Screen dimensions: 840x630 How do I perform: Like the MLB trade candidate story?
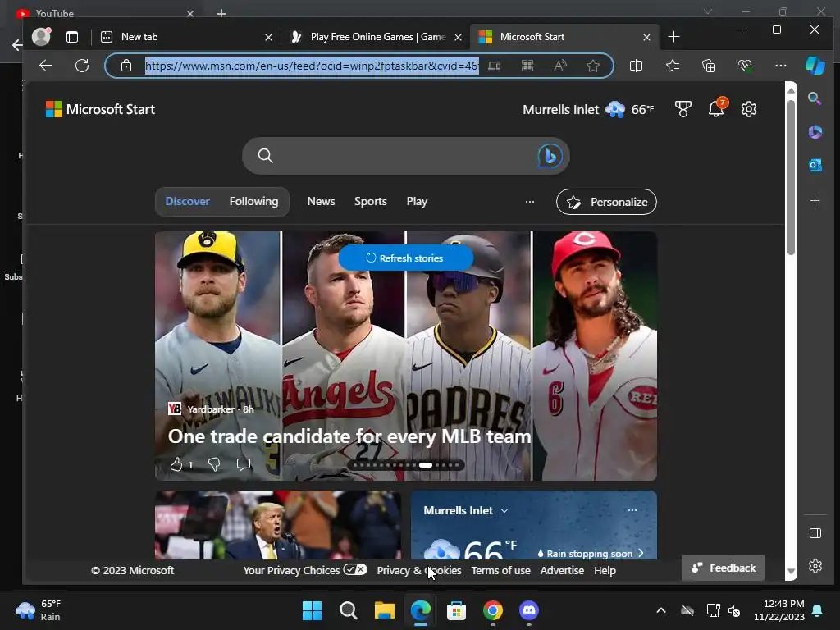click(x=176, y=464)
